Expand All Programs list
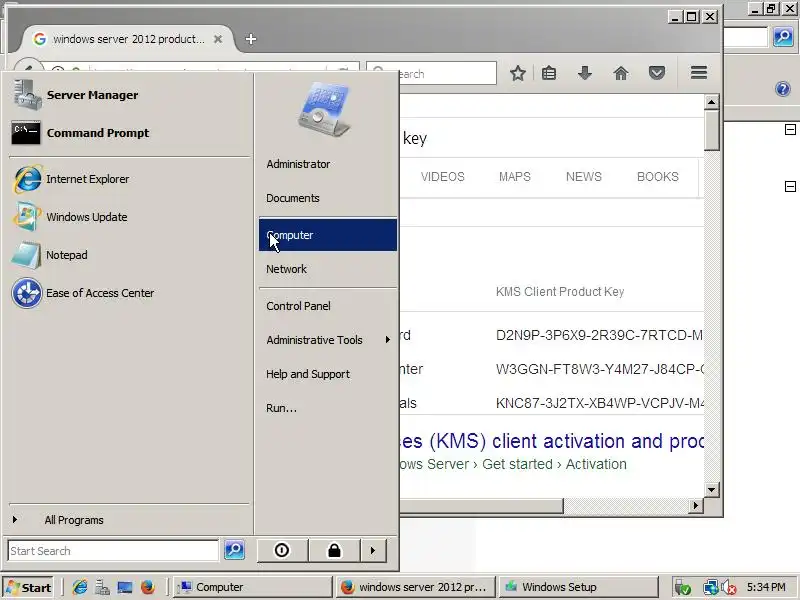Image resolution: width=800 pixels, height=600 pixels. pos(128,520)
